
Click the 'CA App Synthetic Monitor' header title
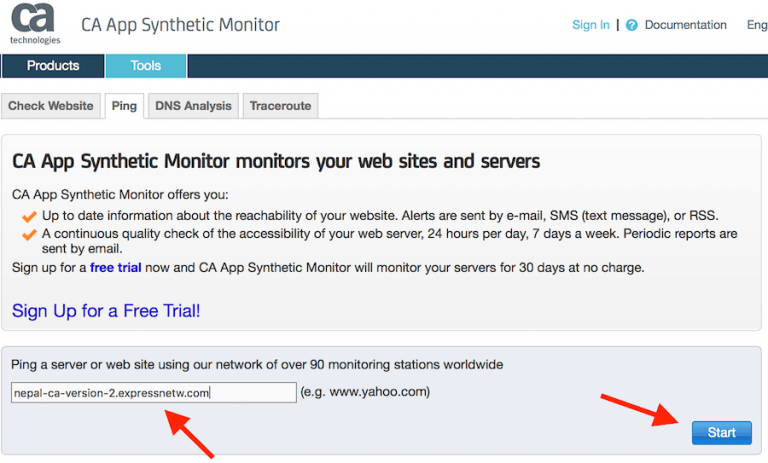180,24
